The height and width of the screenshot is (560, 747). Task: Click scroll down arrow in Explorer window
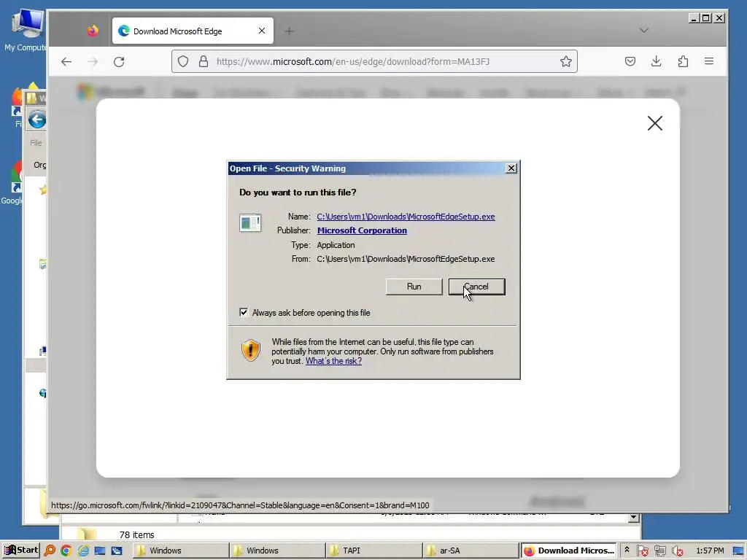(634, 518)
